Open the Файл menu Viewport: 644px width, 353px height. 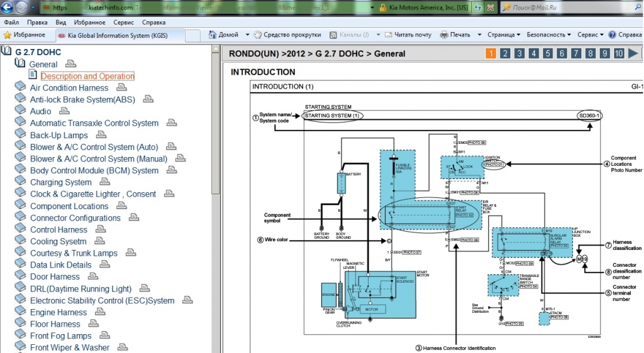[x=11, y=21]
